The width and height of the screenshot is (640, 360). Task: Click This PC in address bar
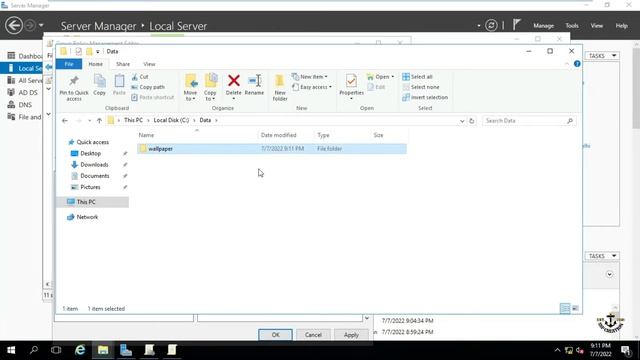coord(133,120)
